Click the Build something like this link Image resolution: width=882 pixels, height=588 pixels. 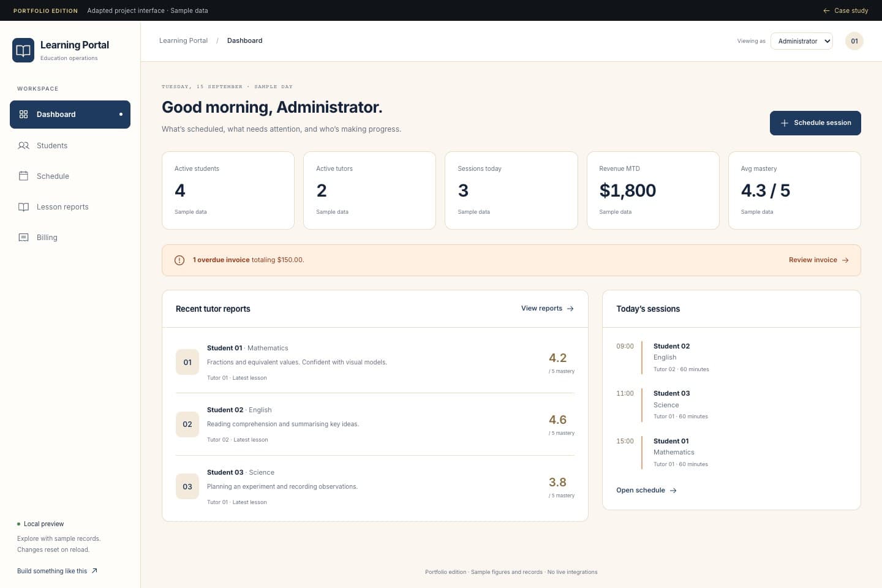tap(57, 571)
